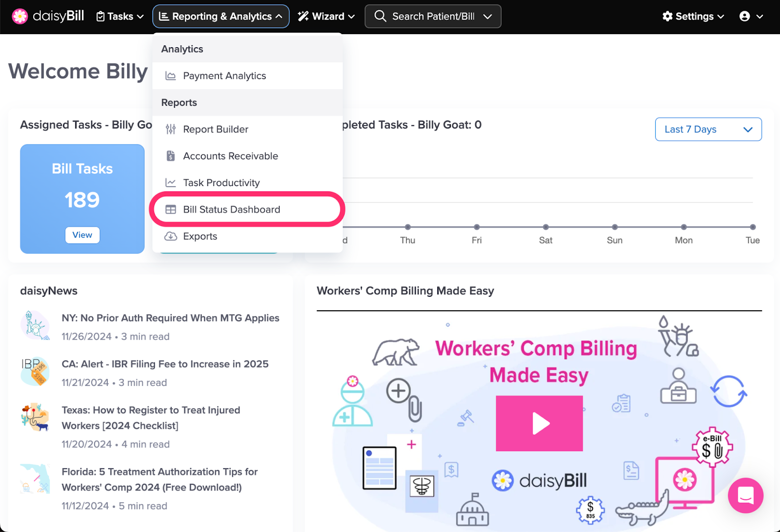Open the Last 7 Days date range selector
This screenshot has height=532, width=780.
coord(708,129)
